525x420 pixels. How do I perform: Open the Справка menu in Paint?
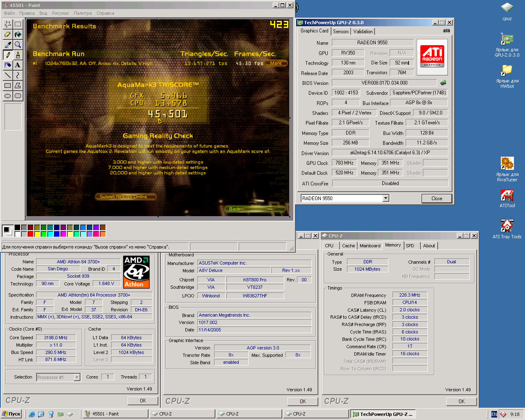pyautogui.click(x=105, y=13)
